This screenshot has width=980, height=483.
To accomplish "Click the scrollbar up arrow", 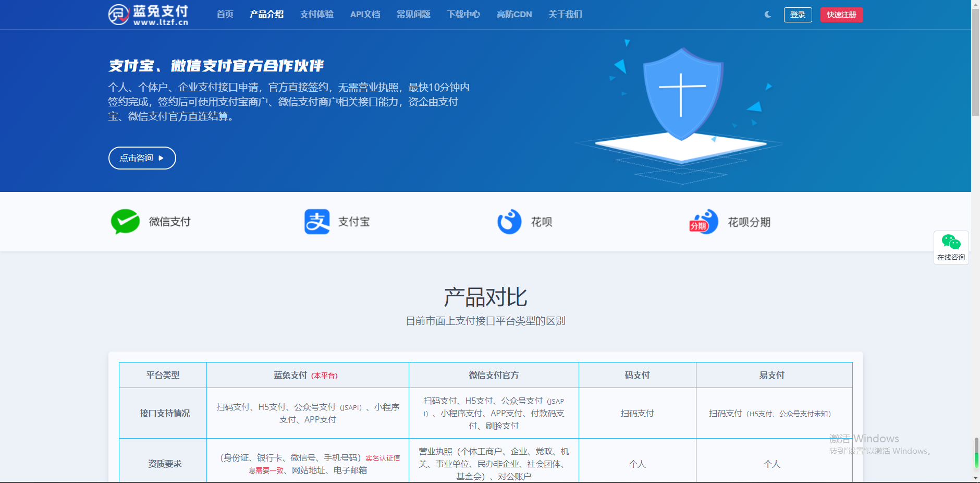I will pyautogui.click(x=975, y=4).
